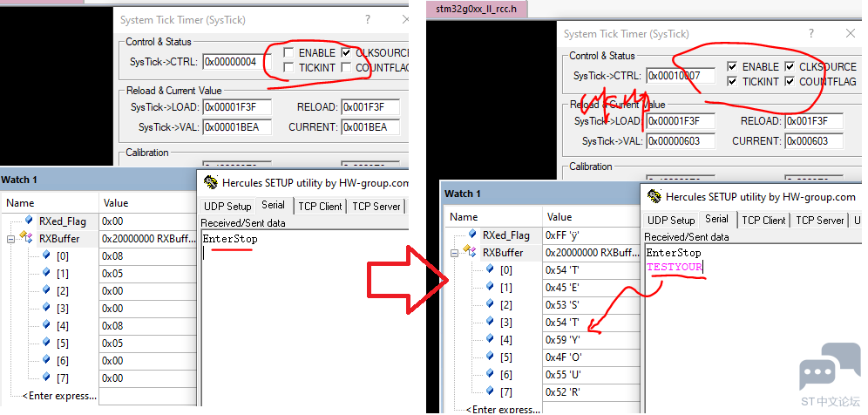Screen dimensions: 868x415
Task: Click Hercules app icon in right window
Action: click(x=654, y=196)
